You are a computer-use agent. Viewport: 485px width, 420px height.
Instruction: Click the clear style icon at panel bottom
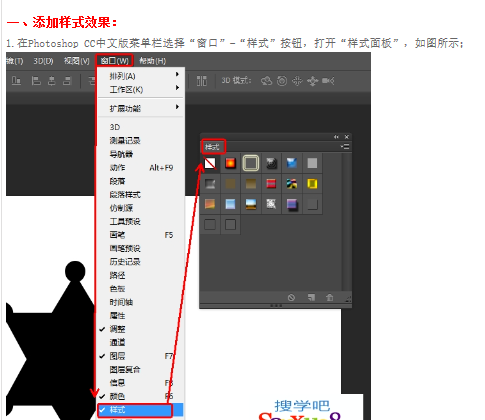[x=291, y=297]
